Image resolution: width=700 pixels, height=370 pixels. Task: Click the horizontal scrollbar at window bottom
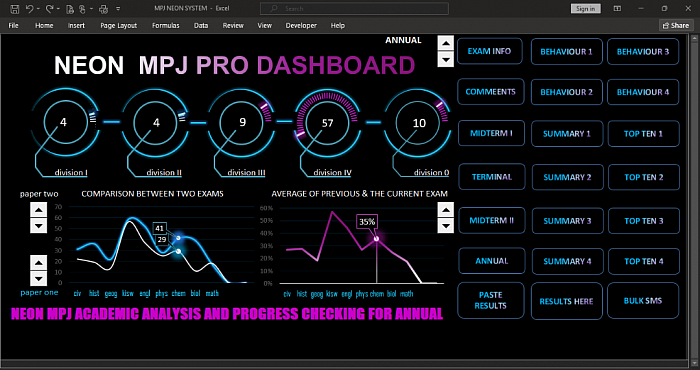[x=344, y=362]
